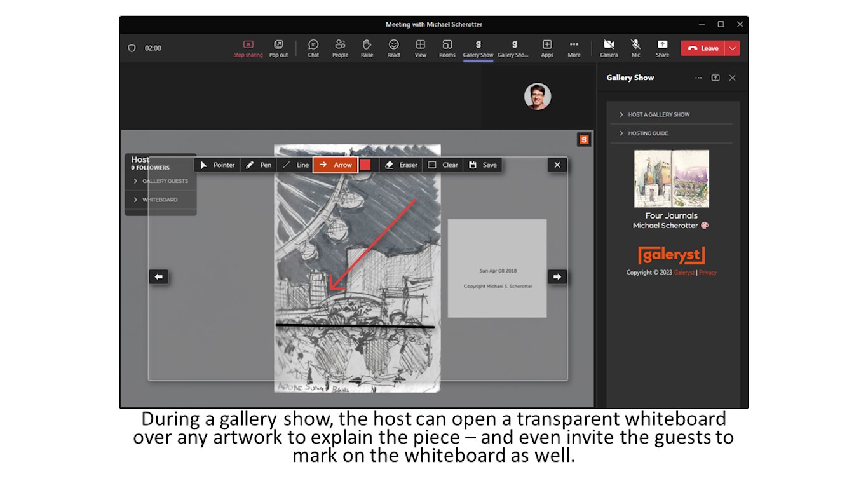The image size is (868, 488).
Task: Open the Apps picker
Action: pyautogui.click(x=547, y=48)
